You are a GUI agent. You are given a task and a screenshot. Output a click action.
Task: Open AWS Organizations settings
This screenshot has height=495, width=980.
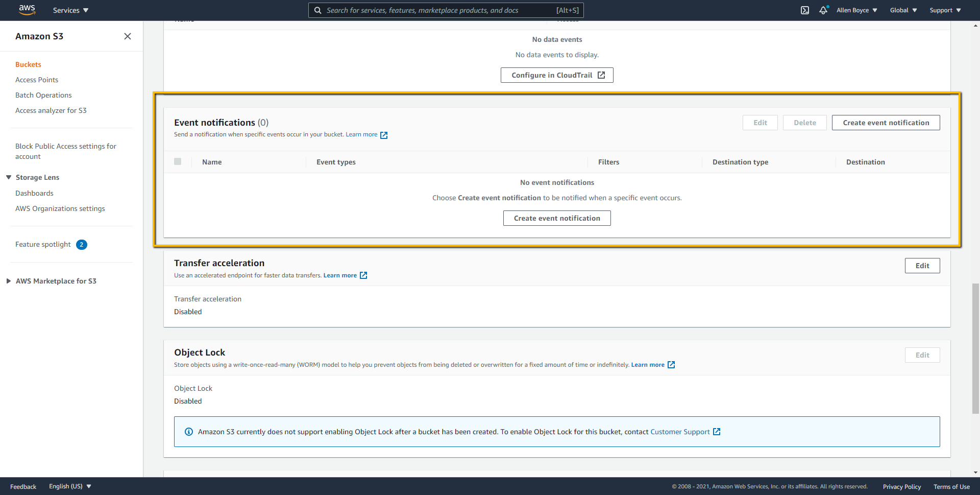[x=60, y=208]
